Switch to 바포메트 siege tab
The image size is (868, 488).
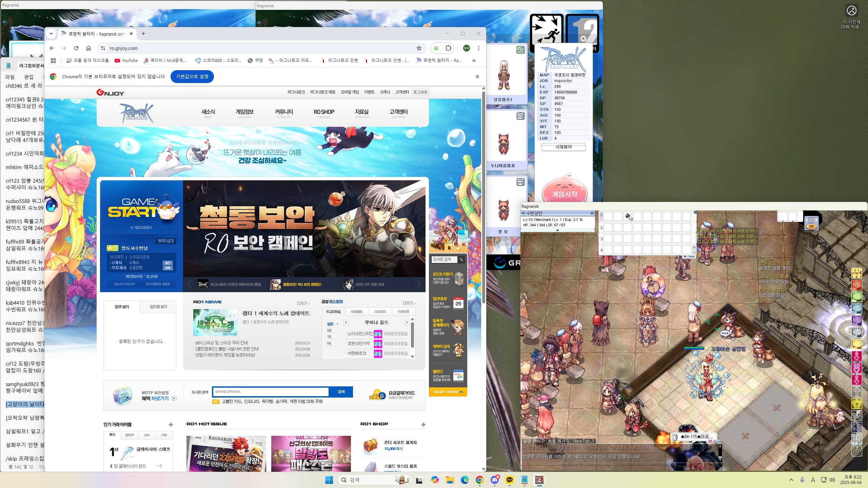(357, 311)
